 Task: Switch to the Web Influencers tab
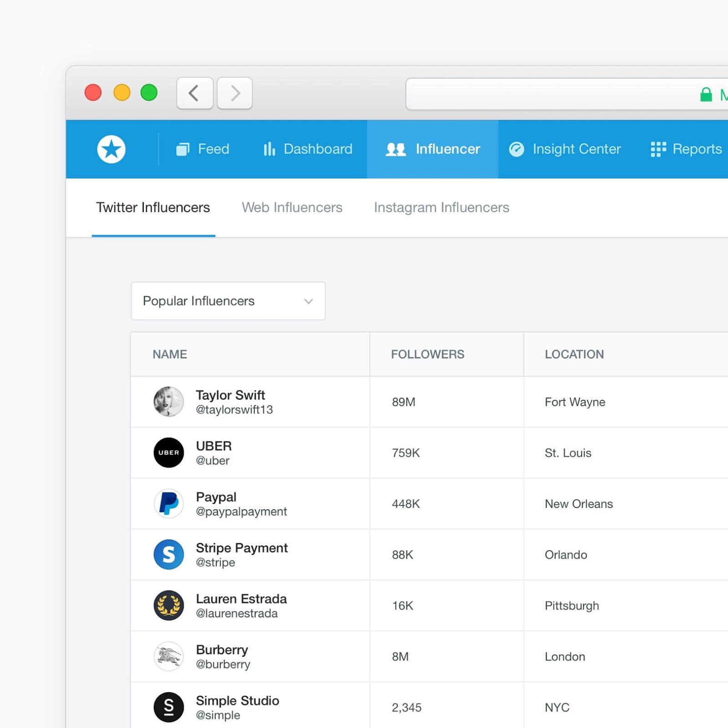pos(292,207)
